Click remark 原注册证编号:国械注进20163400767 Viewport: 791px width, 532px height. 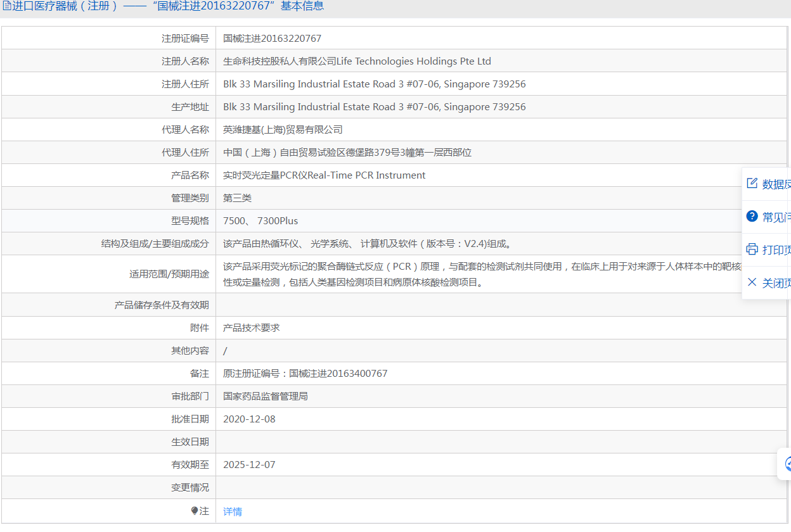[x=305, y=374]
